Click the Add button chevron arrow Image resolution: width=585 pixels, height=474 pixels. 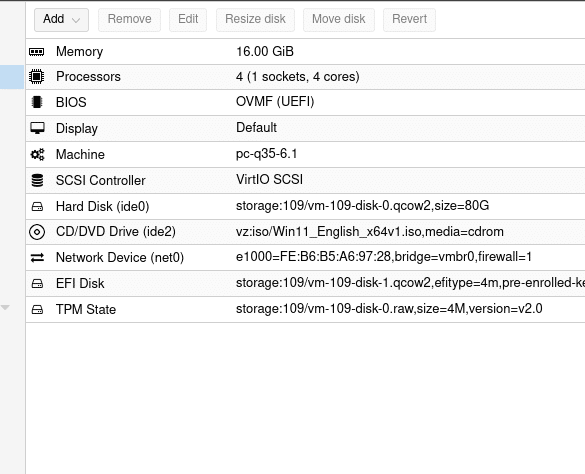point(76,20)
